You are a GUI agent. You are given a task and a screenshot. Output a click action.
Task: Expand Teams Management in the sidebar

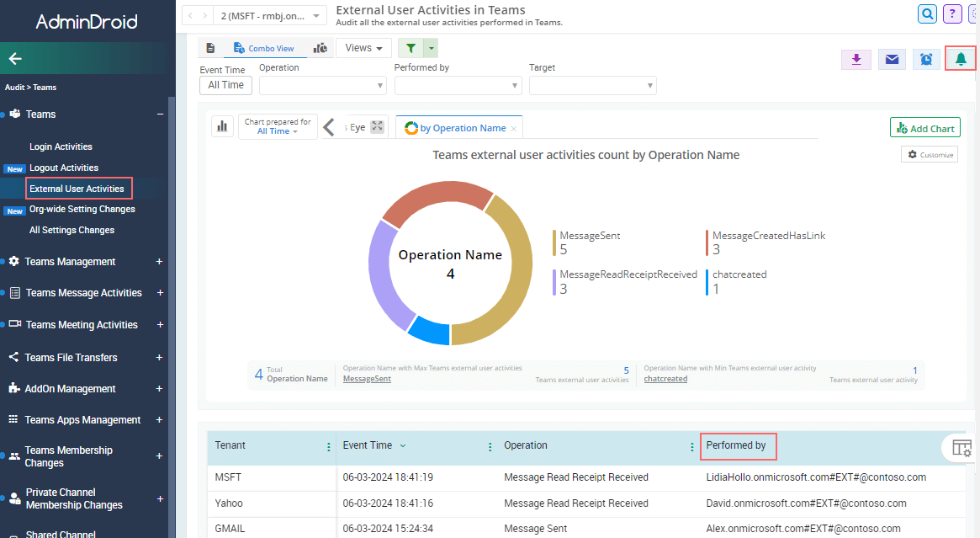pyautogui.click(x=158, y=262)
